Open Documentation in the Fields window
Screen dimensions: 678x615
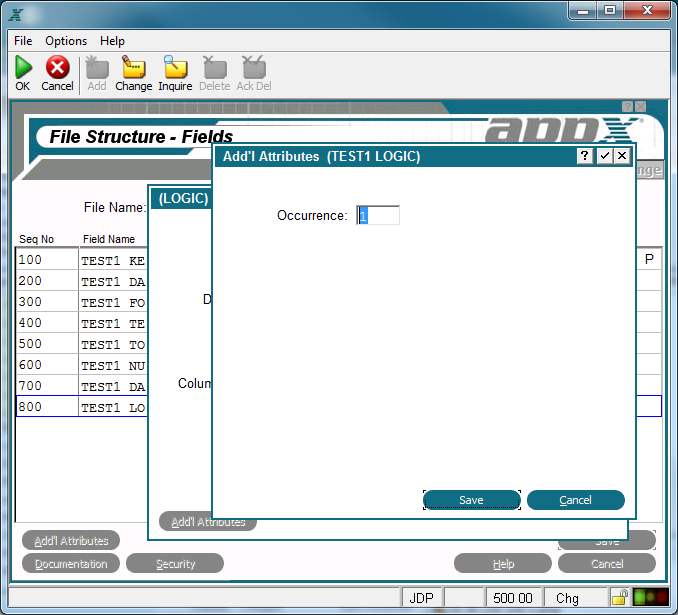(x=71, y=564)
